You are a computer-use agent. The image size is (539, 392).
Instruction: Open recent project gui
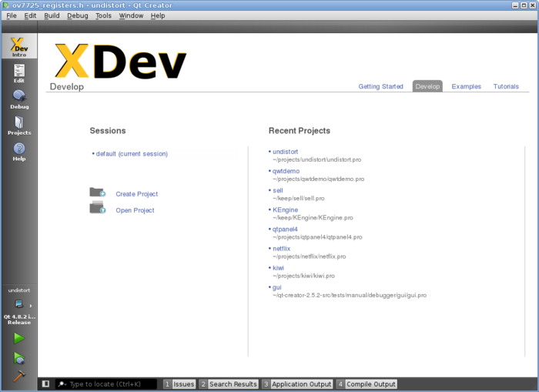pos(276,287)
